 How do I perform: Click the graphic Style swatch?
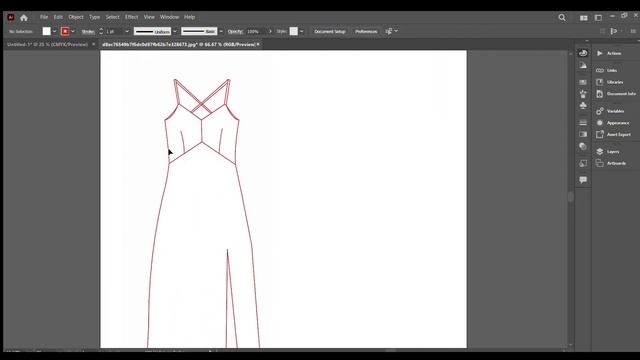293,31
